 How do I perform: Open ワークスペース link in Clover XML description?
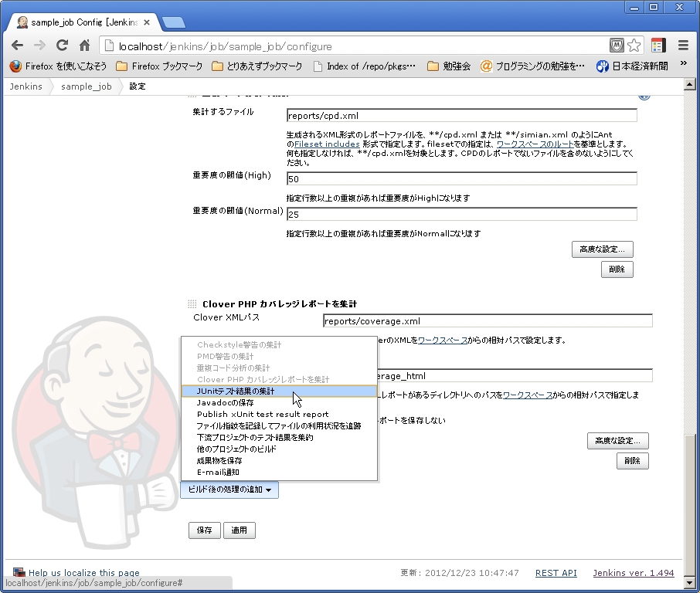coord(443,341)
